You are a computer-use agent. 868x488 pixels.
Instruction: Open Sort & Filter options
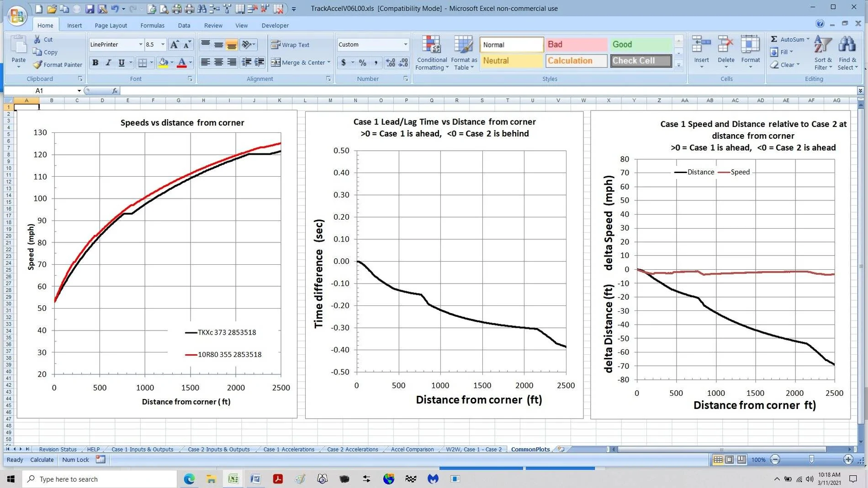point(823,53)
